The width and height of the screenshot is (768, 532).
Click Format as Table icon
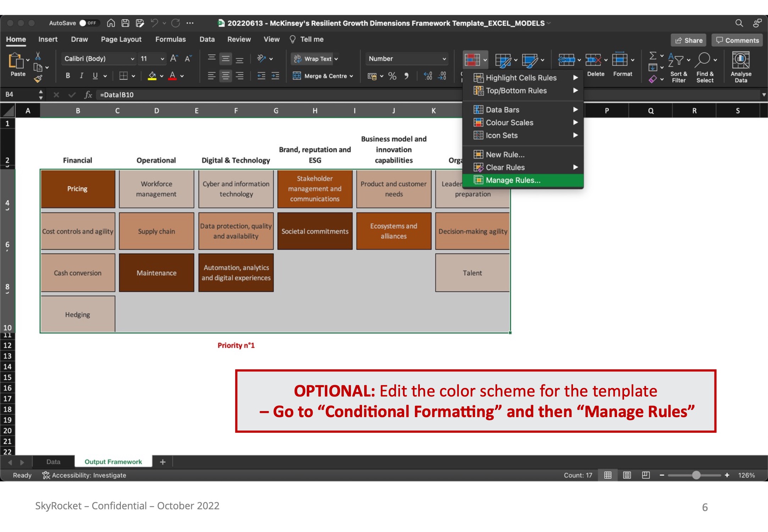coord(503,60)
